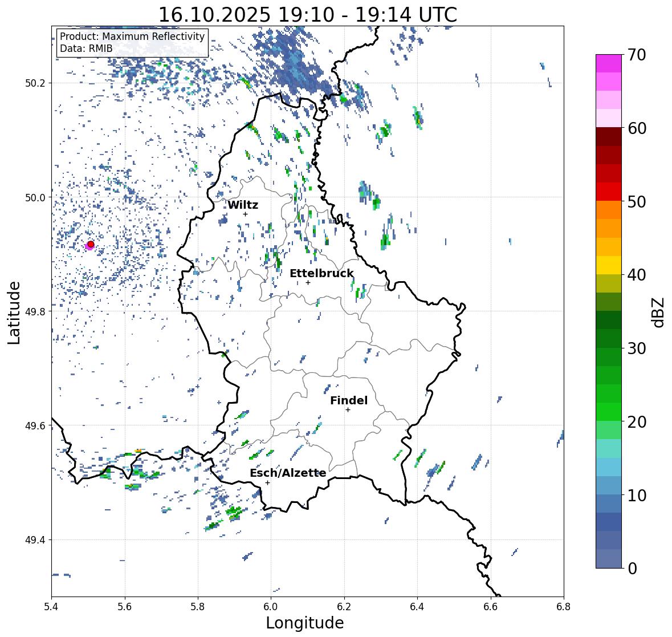
Task: Click the 6.6 longitude tick label
Action: [x=491, y=606]
